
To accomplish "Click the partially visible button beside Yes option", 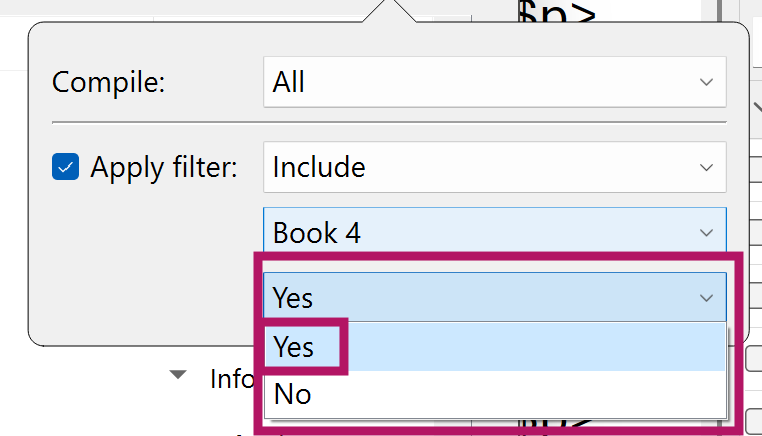I will (754, 359).
